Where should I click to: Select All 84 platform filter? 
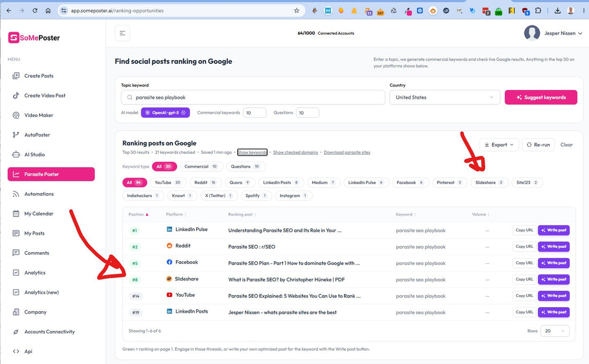point(134,183)
